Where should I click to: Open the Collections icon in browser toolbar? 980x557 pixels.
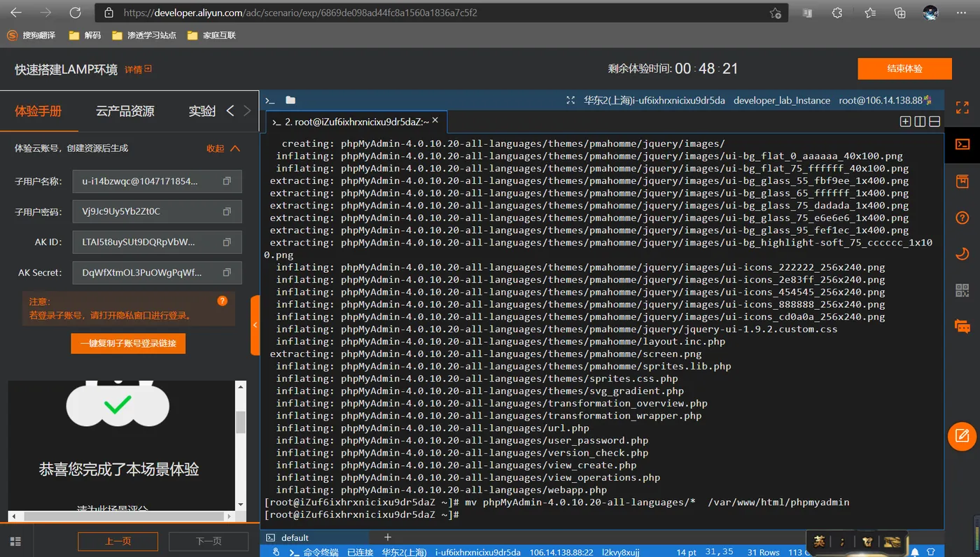coord(900,13)
